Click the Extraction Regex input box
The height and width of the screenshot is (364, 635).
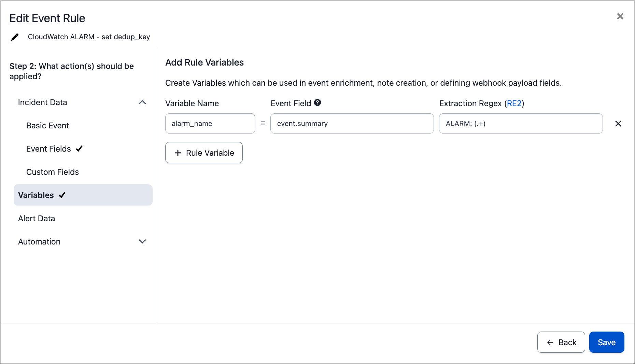pos(520,124)
